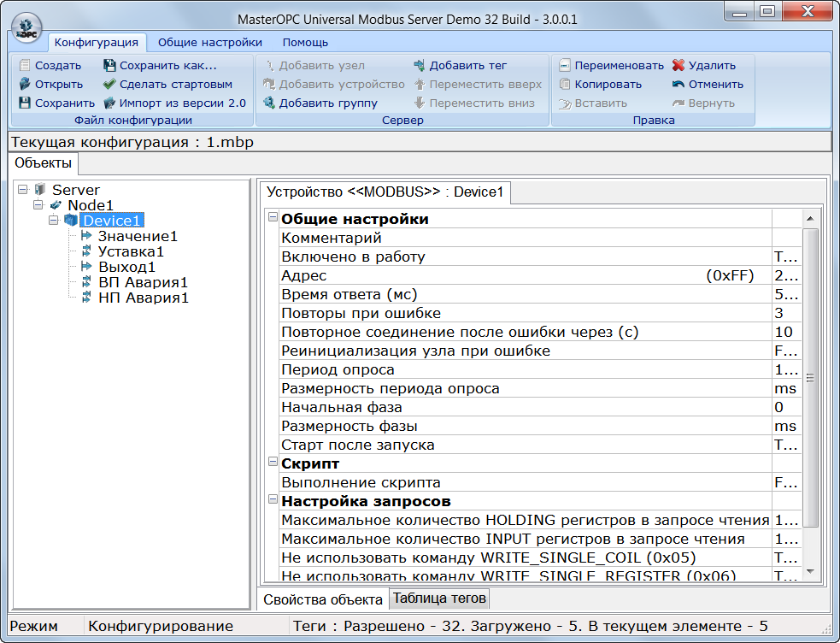Image resolution: width=840 pixels, height=643 pixels.
Task: Click the Добавить тег button label
Action: point(467,65)
